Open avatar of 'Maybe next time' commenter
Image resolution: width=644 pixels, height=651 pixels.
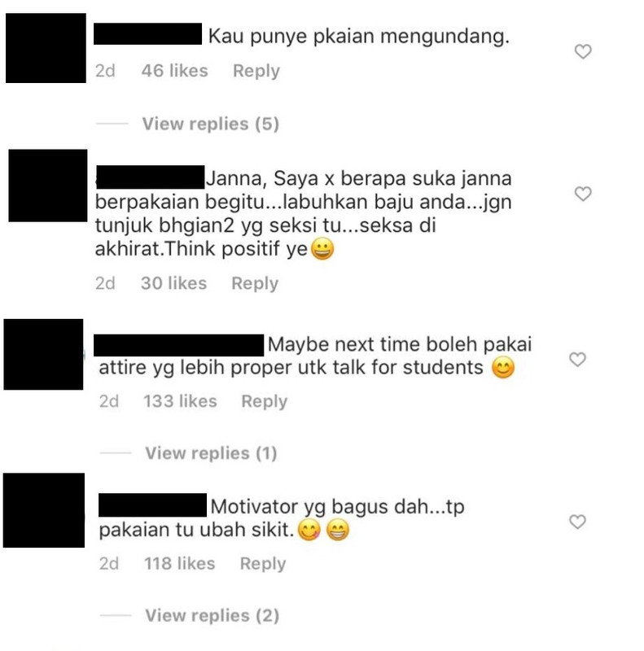click(x=43, y=354)
